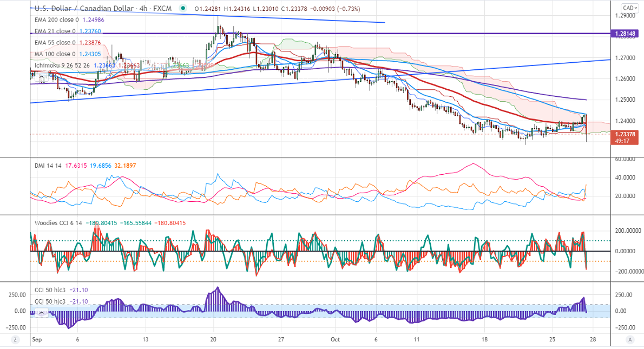
Task: Click the red 1.23378 current price label
Action: [625, 134]
